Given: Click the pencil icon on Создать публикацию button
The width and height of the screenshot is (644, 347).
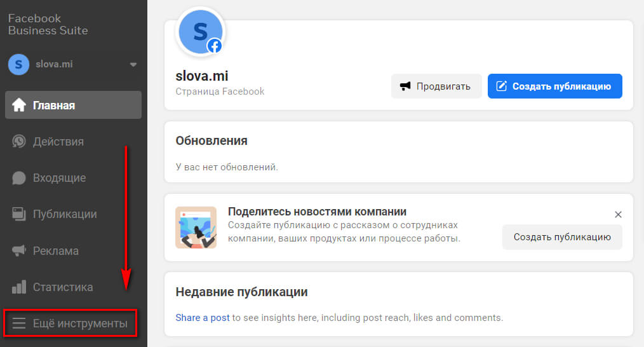Looking at the screenshot, I should pos(502,86).
